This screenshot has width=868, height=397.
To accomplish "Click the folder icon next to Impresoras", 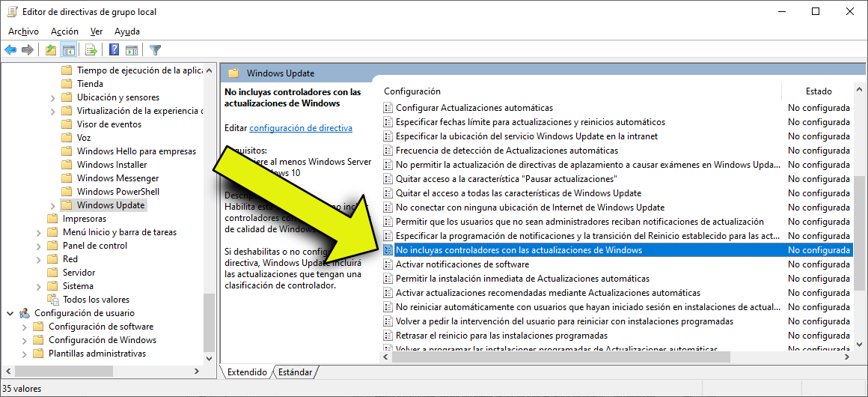I will (52, 219).
